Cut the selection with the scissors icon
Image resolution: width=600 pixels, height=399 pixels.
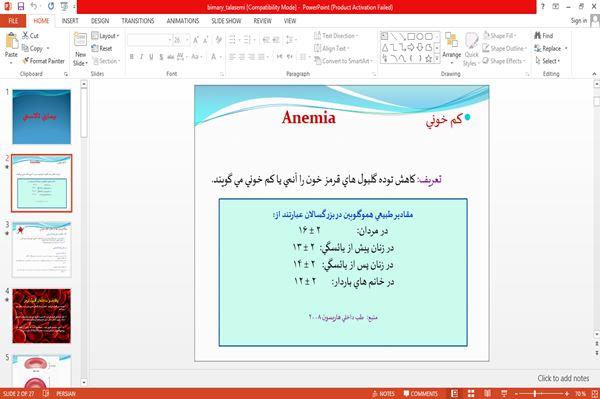30,36
